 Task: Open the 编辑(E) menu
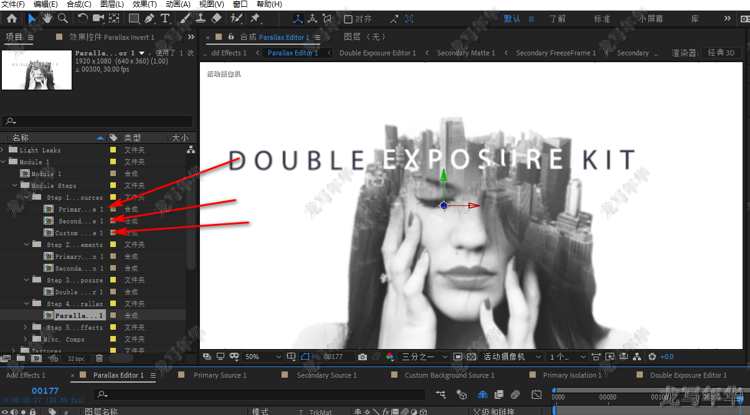46,4
